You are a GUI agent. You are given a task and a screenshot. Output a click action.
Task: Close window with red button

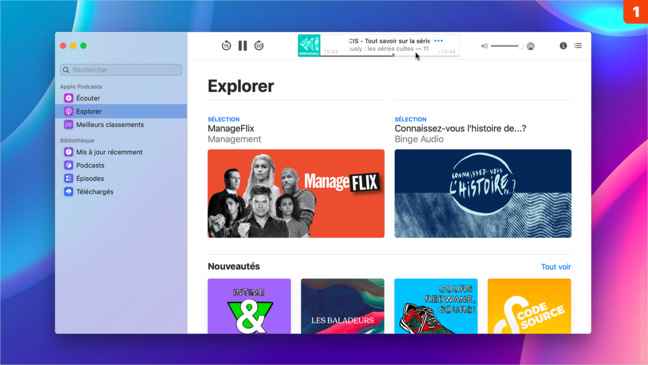pos(63,45)
